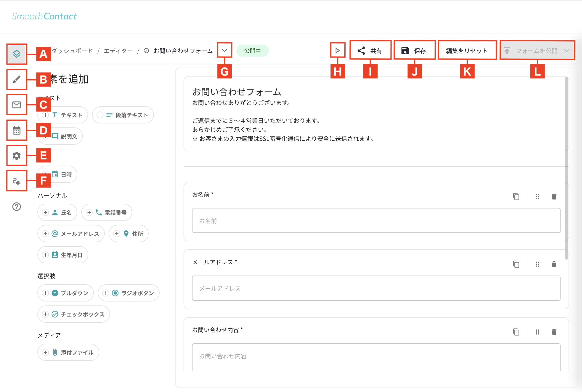582x392 pixels.
Task: Delete the メールアドレス field
Action: click(x=554, y=264)
